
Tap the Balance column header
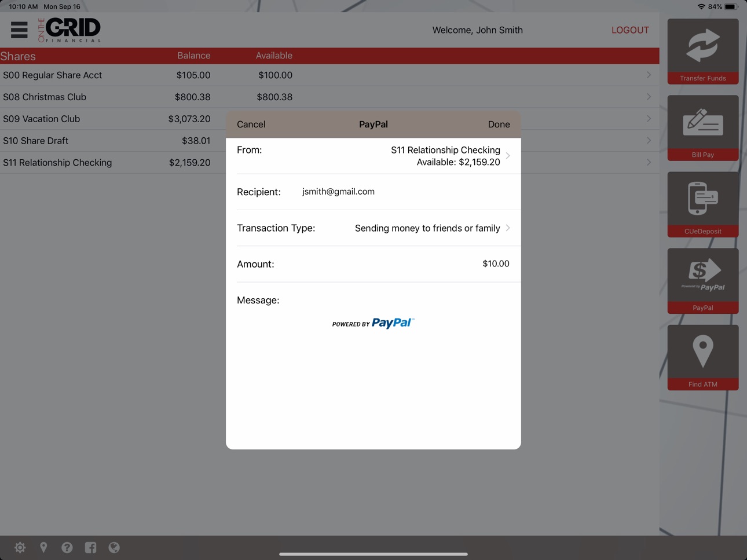coord(193,56)
